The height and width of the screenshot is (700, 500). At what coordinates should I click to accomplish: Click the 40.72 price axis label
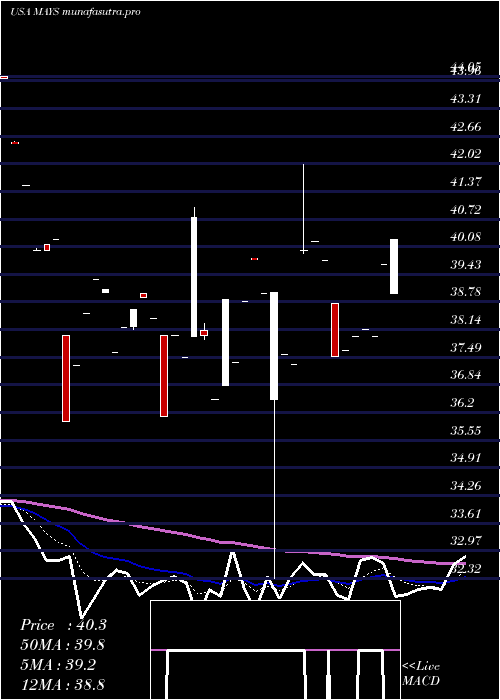[x=466, y=209]
